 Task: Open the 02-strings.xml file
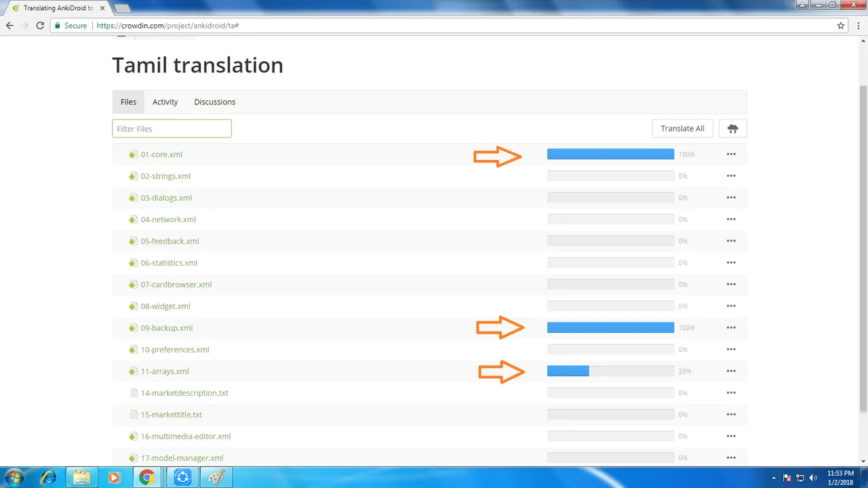165,176
